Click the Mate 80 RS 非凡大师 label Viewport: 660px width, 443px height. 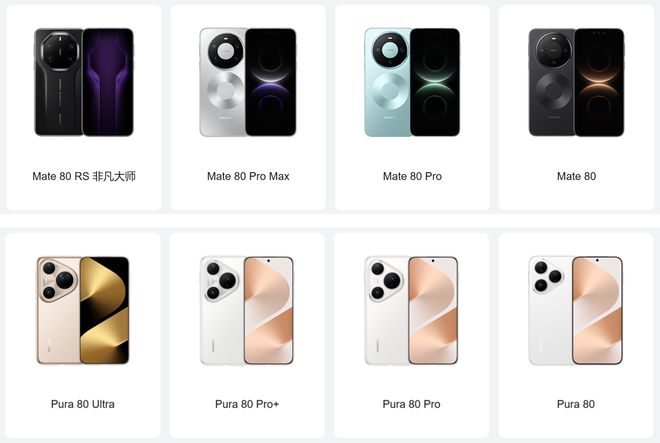click(84, 176)
